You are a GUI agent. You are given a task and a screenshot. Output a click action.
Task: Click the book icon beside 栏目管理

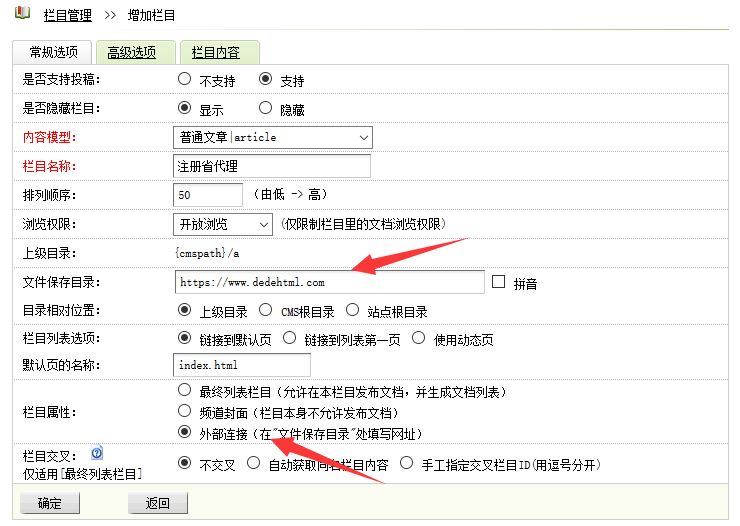(22, 15)
